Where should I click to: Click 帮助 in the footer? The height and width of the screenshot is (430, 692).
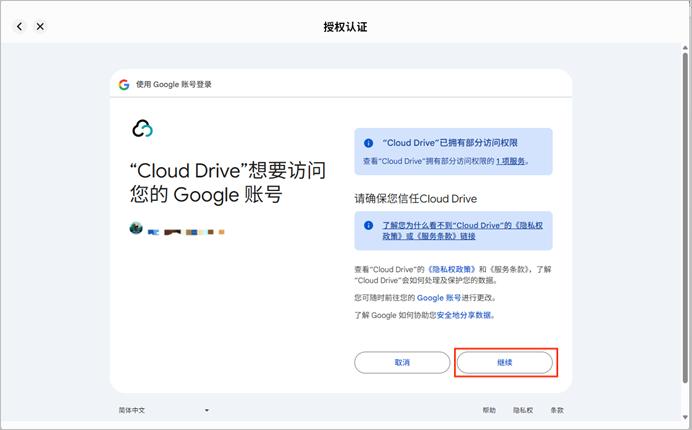488,410
